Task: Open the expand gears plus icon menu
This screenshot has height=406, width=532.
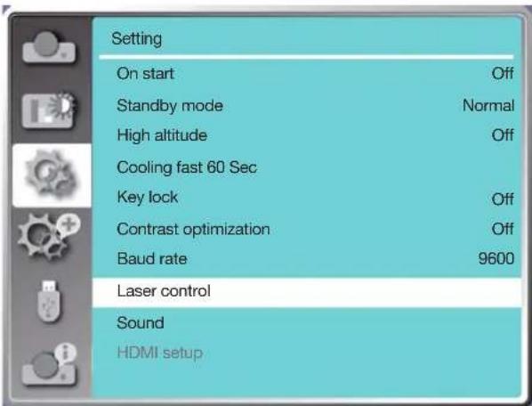Action: tap(49, 236)
